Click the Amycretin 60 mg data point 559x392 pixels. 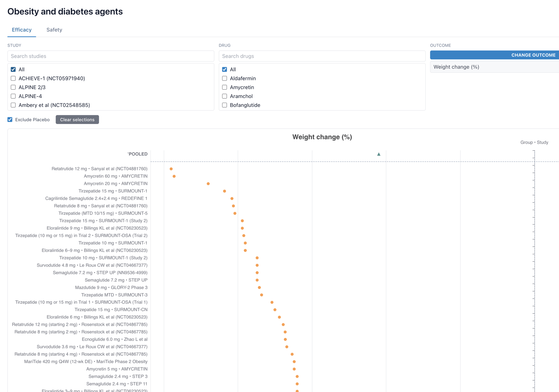[x=174, y=176]
